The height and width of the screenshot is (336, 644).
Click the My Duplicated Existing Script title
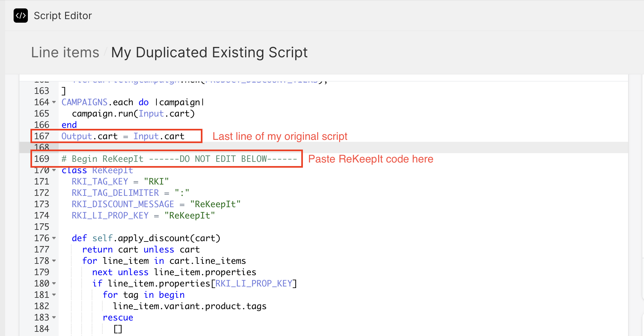pyautogui.click(x=209, y=52)
